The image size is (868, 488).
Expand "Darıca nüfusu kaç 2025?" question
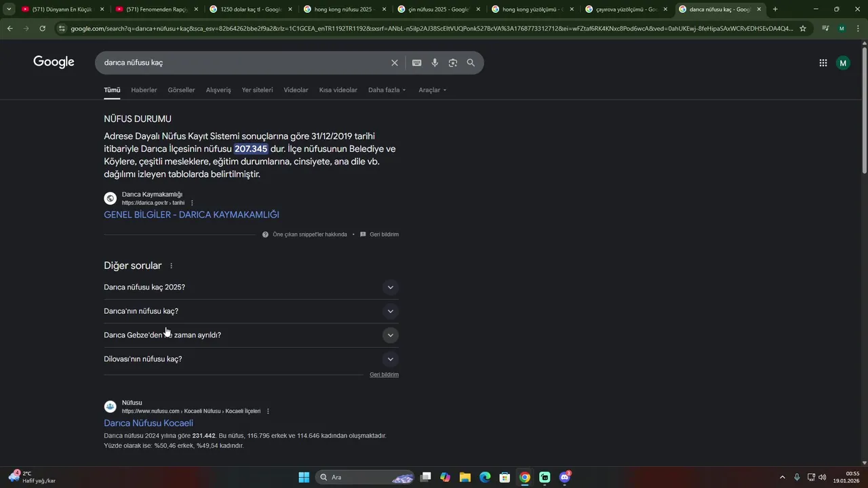(x=251, y=287)
